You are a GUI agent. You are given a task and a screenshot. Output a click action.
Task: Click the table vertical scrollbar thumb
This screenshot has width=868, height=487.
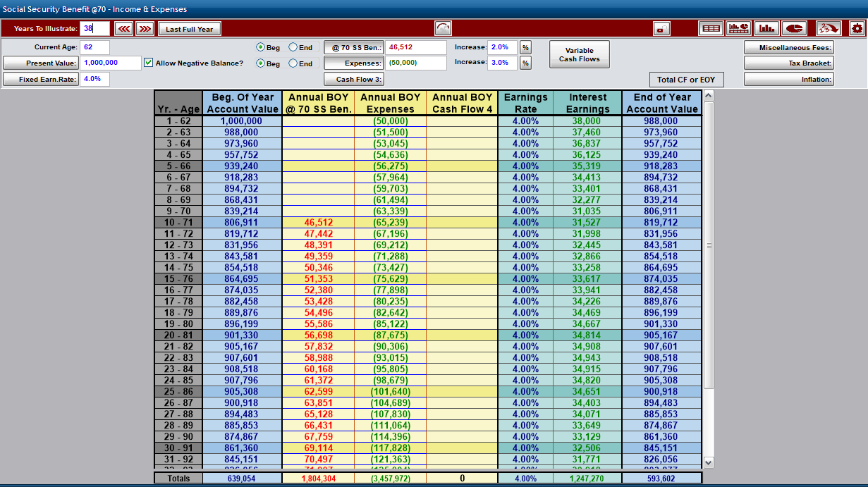click(x=709, y=245)
